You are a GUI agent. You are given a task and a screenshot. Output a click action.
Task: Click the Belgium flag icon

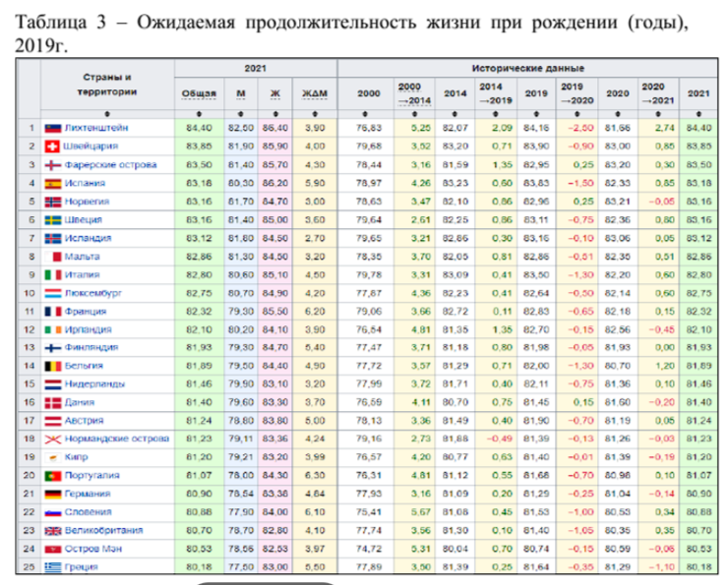click(x=53, y=365)
